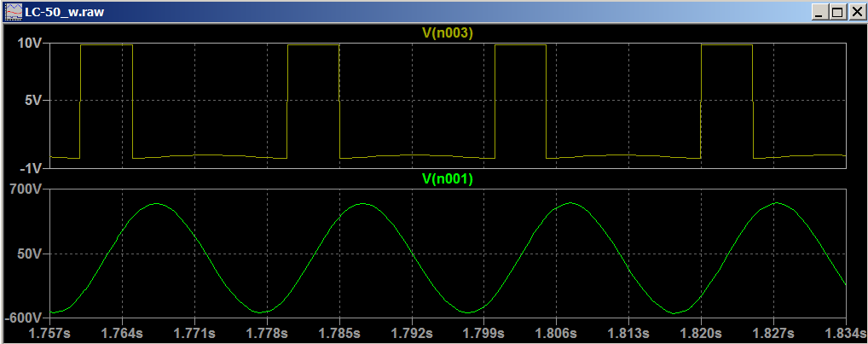Screen dimensions: 868x344
Task: Click the 5V vertical axis label
Action: 35,101
